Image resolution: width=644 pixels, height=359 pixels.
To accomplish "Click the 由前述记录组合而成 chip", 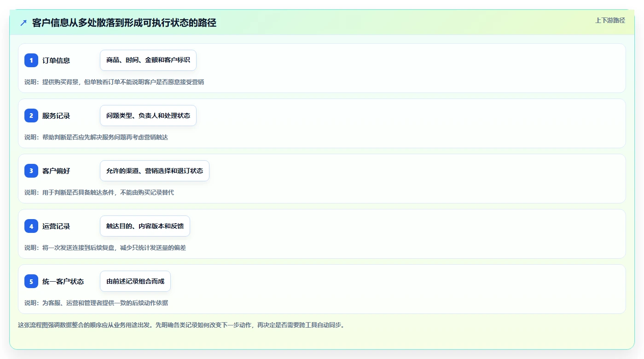I will click(135, 281).
